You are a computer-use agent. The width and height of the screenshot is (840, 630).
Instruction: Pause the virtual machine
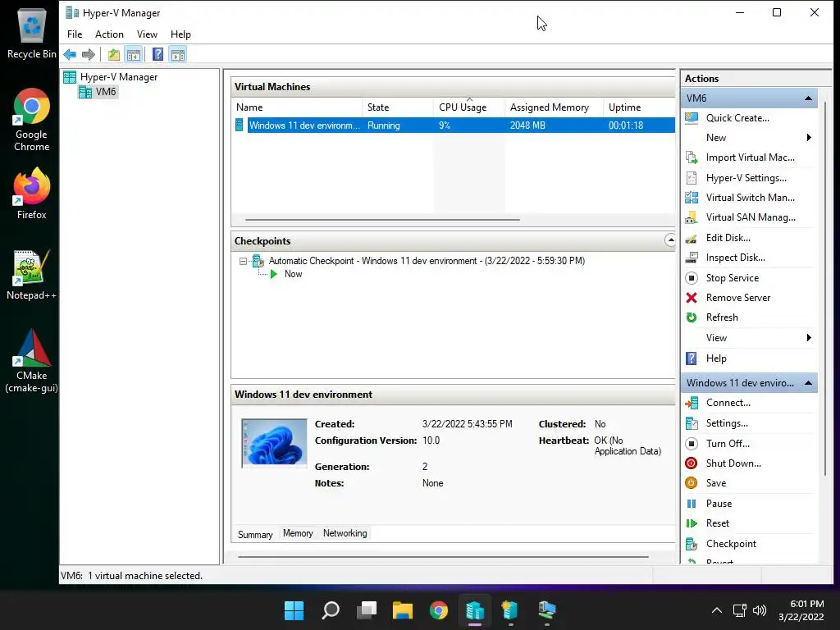[719, 504]
